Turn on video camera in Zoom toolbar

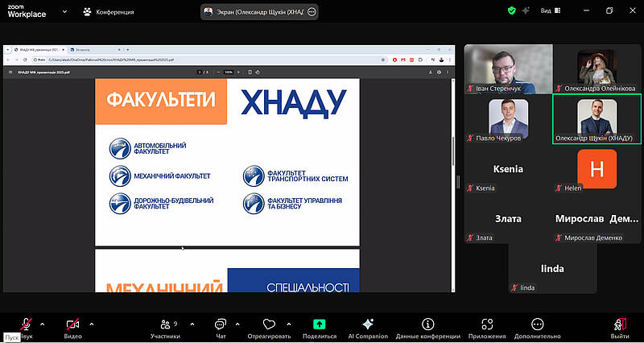[x=72, y=324]
